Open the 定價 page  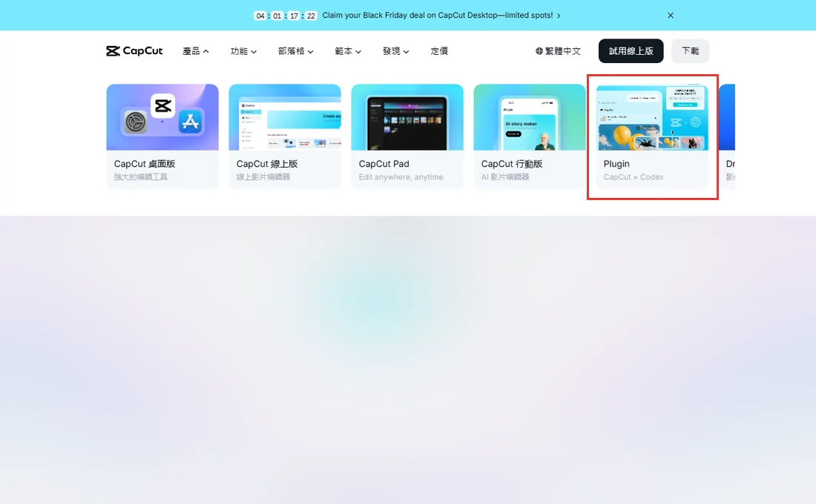(439, 51)
